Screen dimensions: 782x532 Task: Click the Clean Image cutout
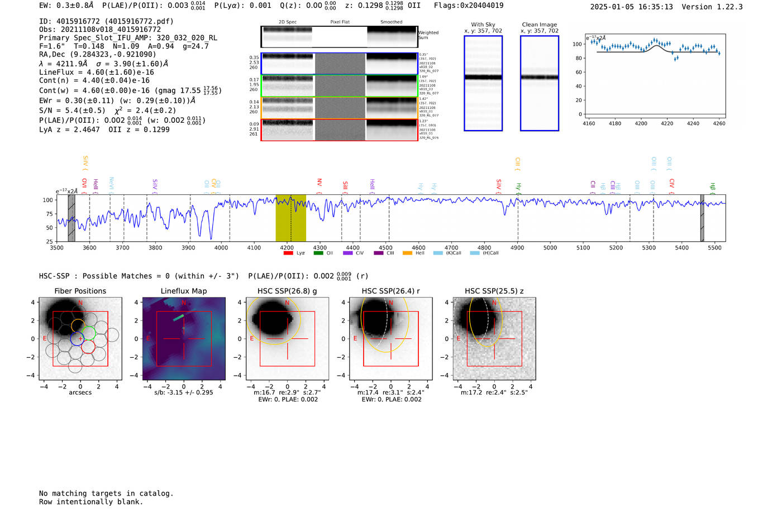pos(540,83)
